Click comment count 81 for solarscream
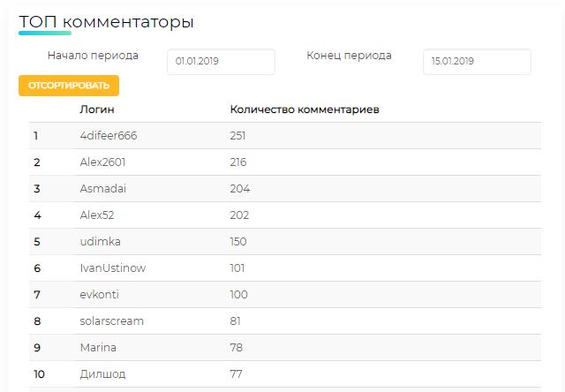Image resolution: width=565 pixels, height=392 pixels. click(x=236, y=321)
